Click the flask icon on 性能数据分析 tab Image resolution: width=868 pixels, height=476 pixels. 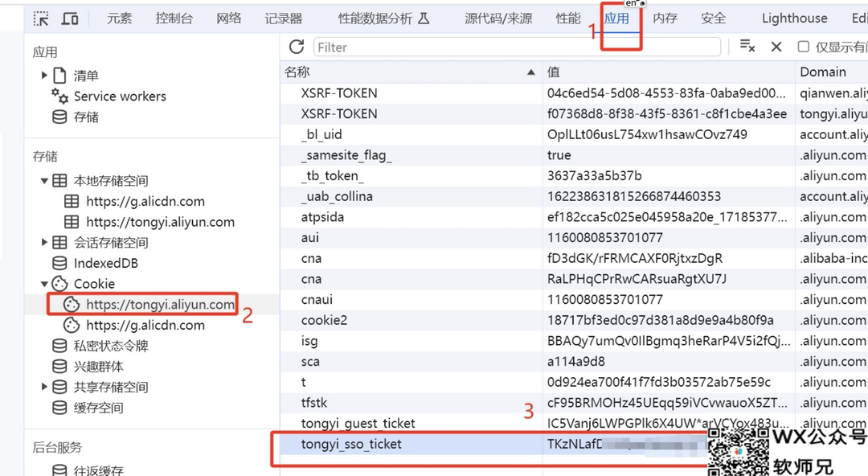[x=424, y=18]
